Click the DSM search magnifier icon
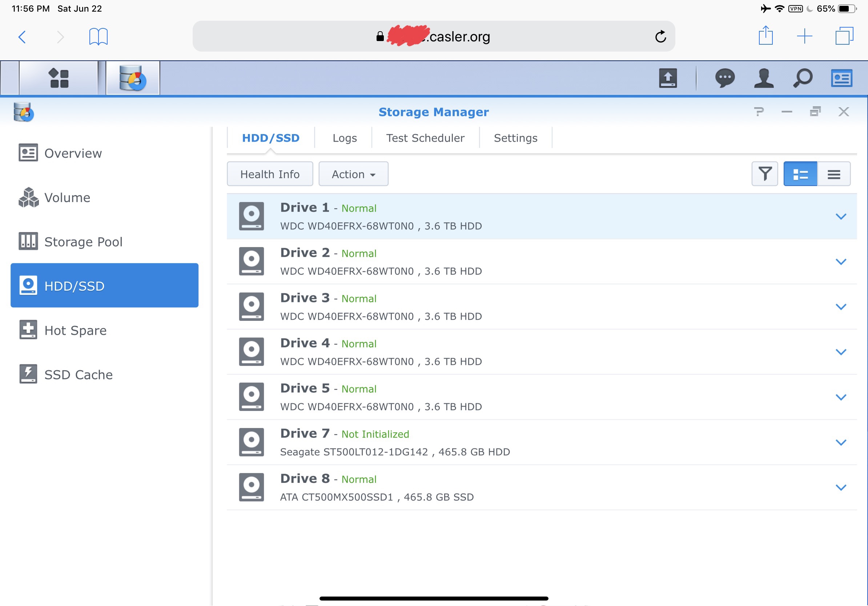This screenshot has width=868, height=606. pos(802,78)
